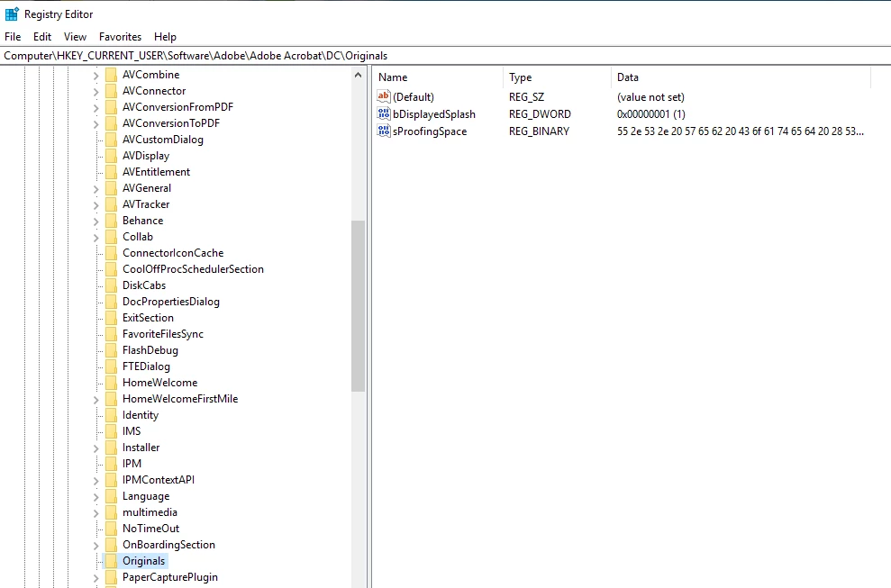
Task: Expand the Collab key
Action: click(95, 237)
